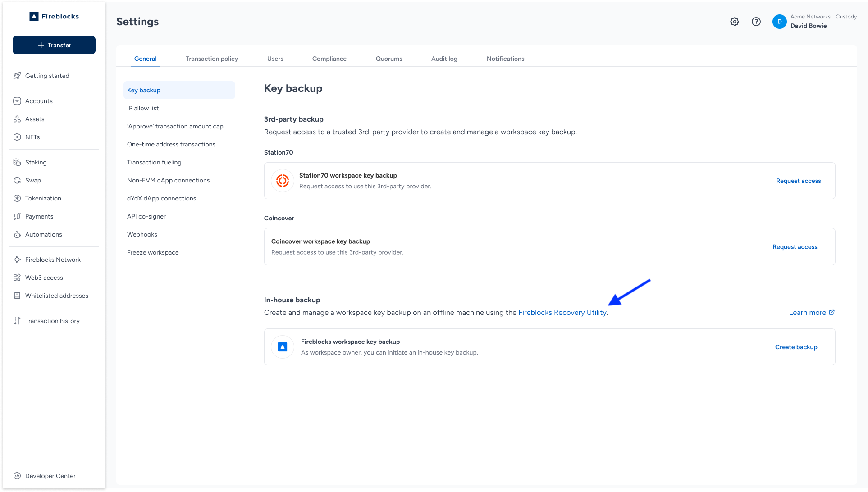Open the Compliance tab
This screenshot has width=868, height=492.
pyautogui.click(x=329, y=59)
